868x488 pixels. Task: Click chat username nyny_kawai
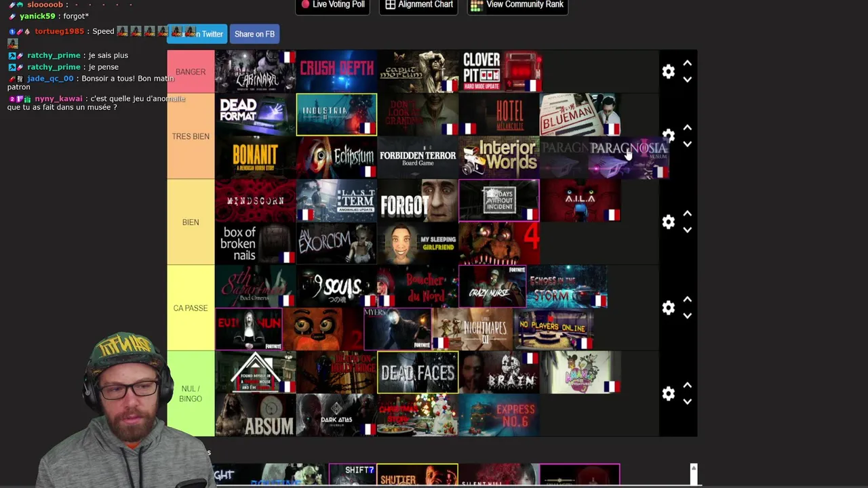point(58,98)
